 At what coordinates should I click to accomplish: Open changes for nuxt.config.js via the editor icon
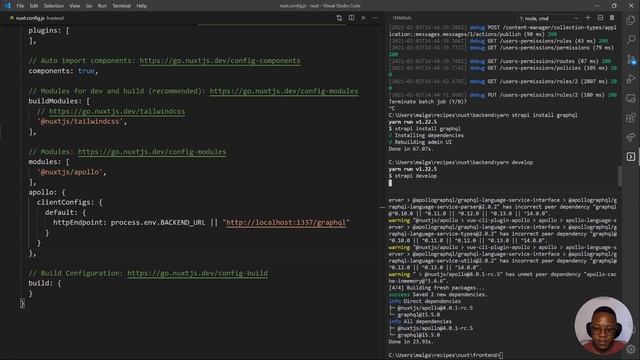coord(339,18)
